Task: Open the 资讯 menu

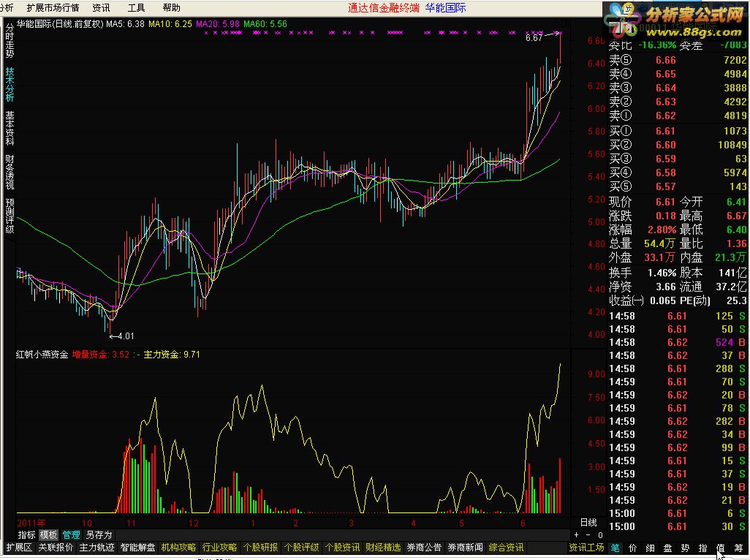Action: pyautogui.click(x=101, y=7)
